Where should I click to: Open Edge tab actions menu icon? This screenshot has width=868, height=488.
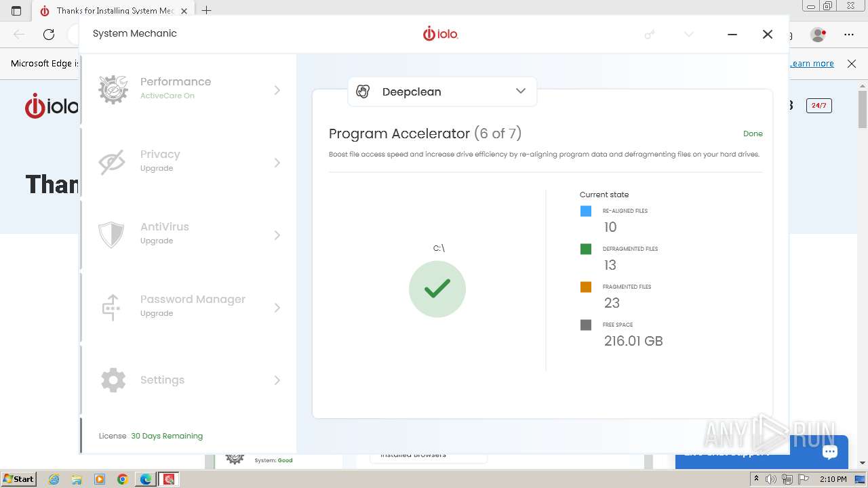click(x=16, y=10)
